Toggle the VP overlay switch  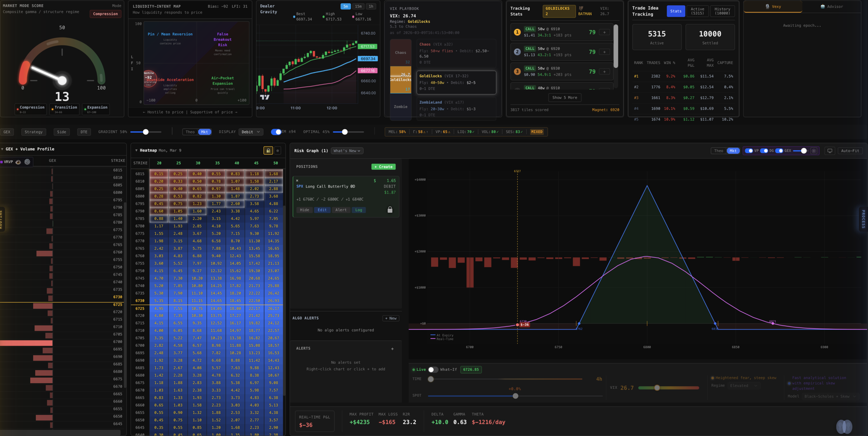click(x=749, y=151)
